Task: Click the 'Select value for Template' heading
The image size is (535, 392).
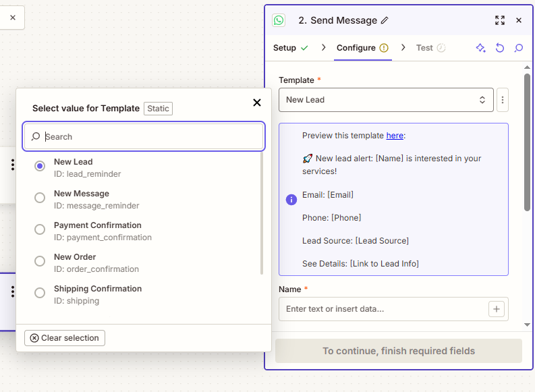Action: click(x=86, y=109)
